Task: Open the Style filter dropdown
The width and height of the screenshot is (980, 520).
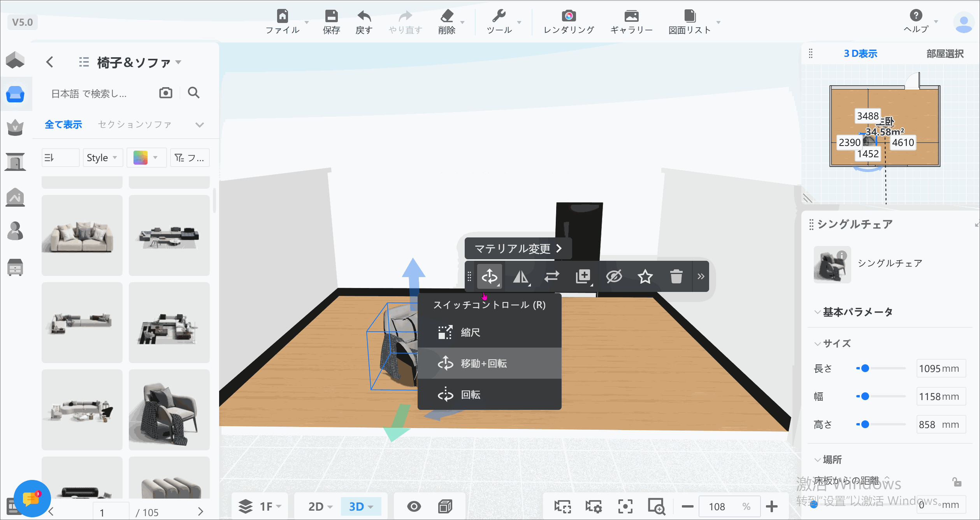Action: (x=103, y=158)
